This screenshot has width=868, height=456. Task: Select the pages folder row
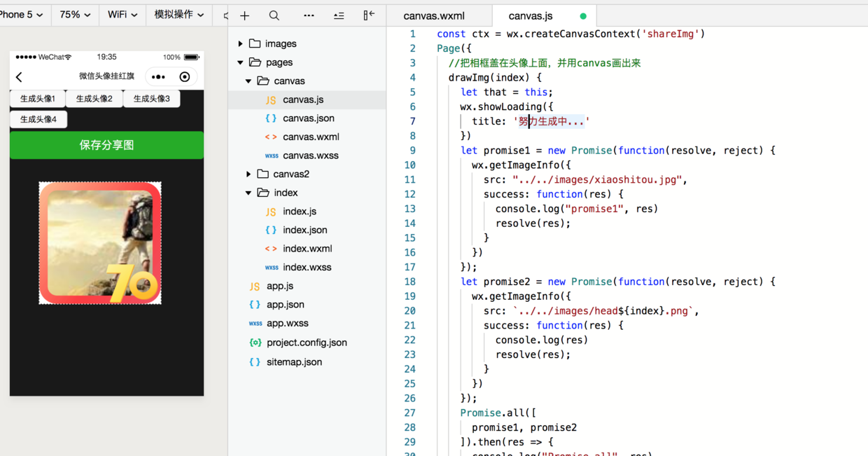[x=307, y=62]
